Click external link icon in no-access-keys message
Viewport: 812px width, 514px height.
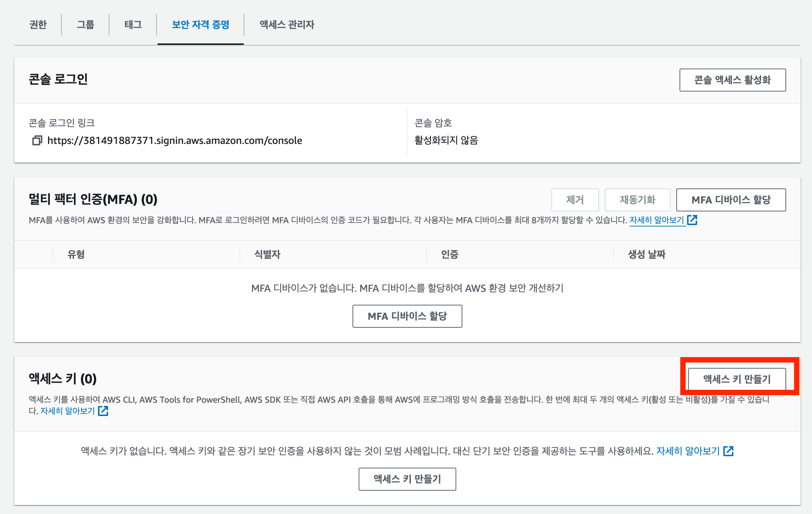click(x=728, y=451)
